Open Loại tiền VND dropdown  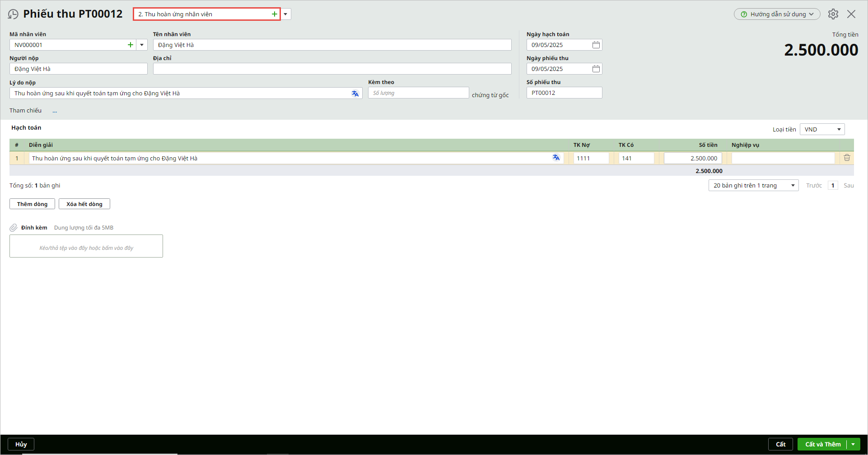point(822,130)
